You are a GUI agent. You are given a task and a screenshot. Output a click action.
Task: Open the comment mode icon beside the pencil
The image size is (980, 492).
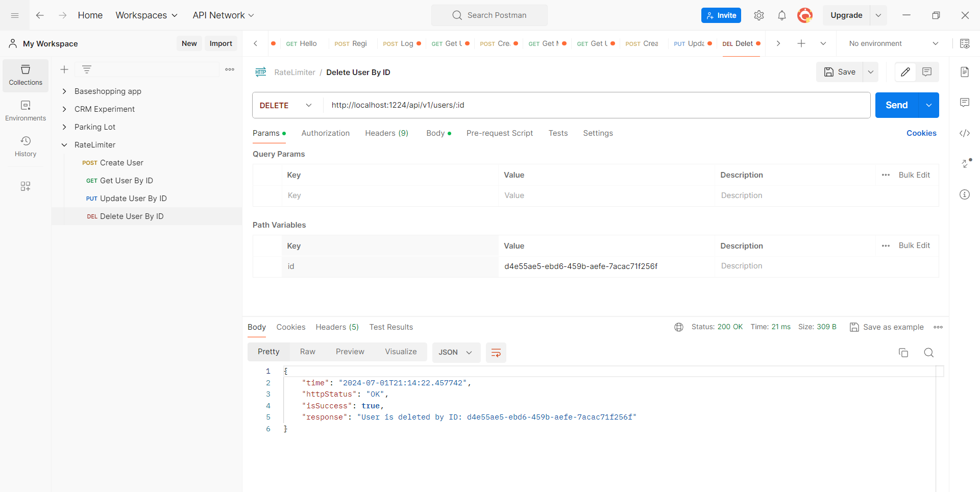[927, 72]
